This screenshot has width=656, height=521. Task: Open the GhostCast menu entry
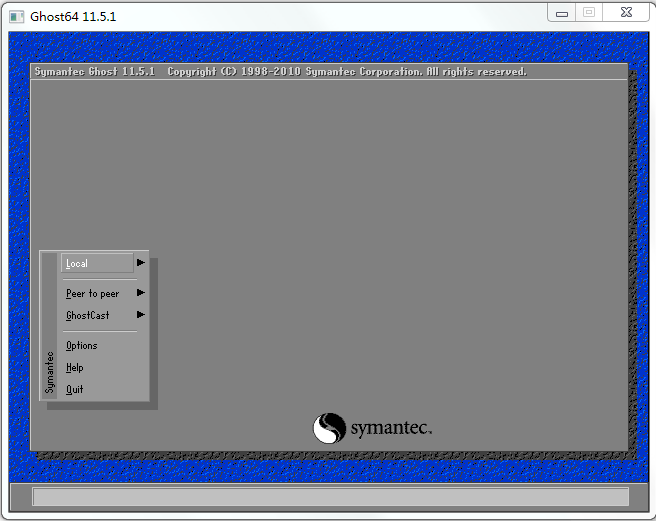(87, 316)
